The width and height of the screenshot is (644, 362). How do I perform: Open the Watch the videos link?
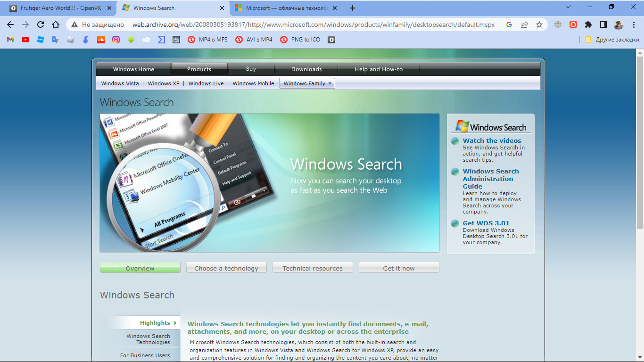coord(492,140)
